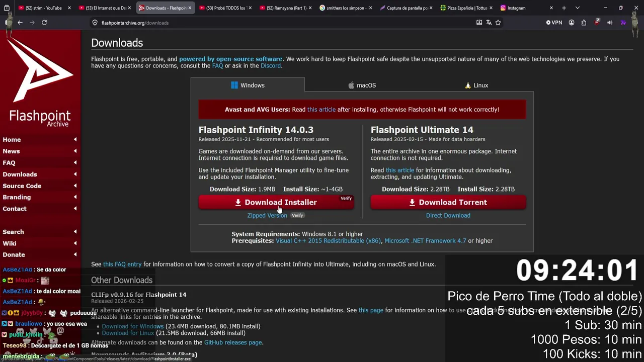The height and width of the screenshot is (362, 644).
Task: Switch to the El Internet que De... tab
Action: coord(105,8)
